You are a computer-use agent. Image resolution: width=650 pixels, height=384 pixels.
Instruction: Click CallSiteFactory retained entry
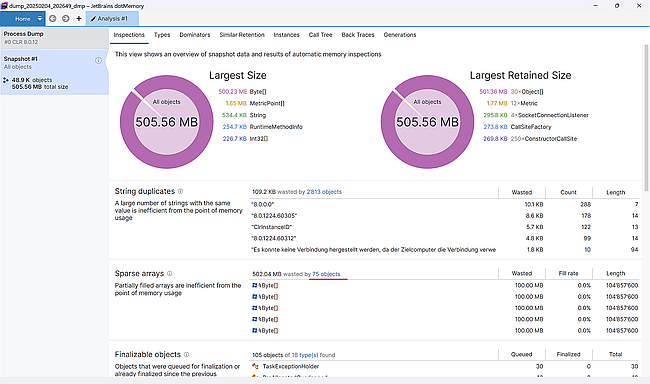point(531,127)
